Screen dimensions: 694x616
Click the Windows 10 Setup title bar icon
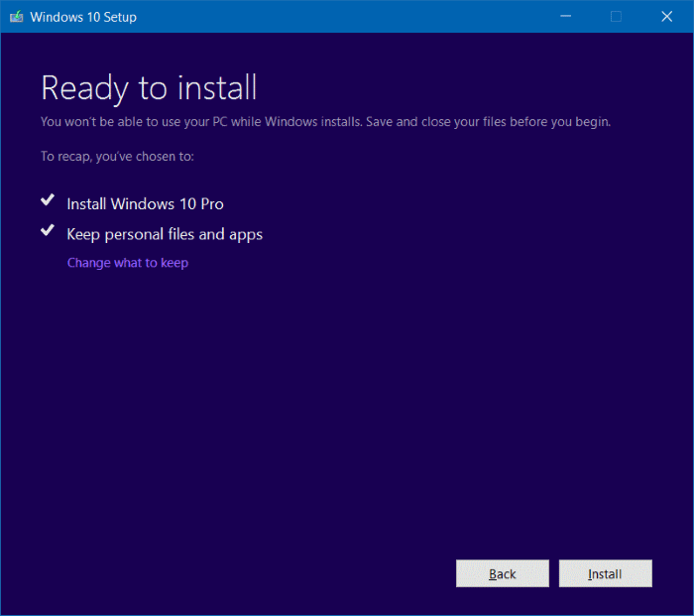pos(15,17)
